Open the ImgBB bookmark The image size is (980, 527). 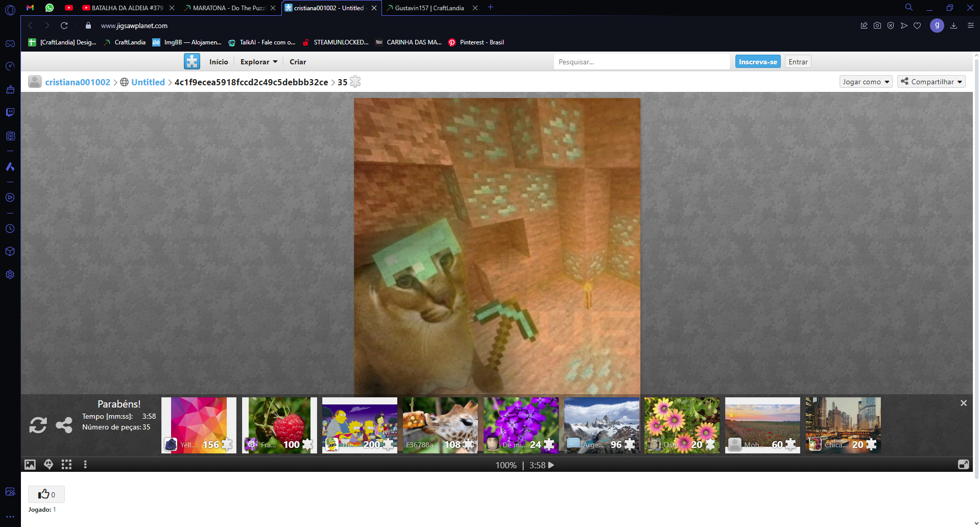point(187,42)
